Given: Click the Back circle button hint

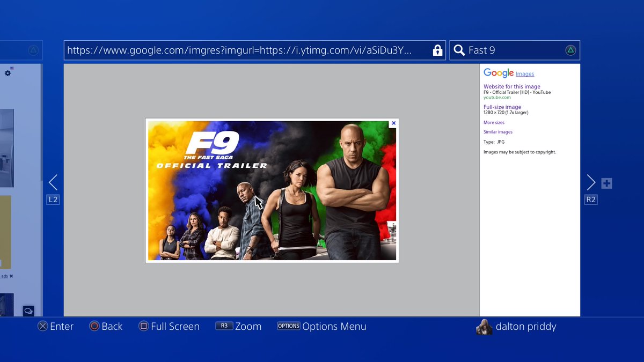Looking at the screenshot, I should pos(106,326).
